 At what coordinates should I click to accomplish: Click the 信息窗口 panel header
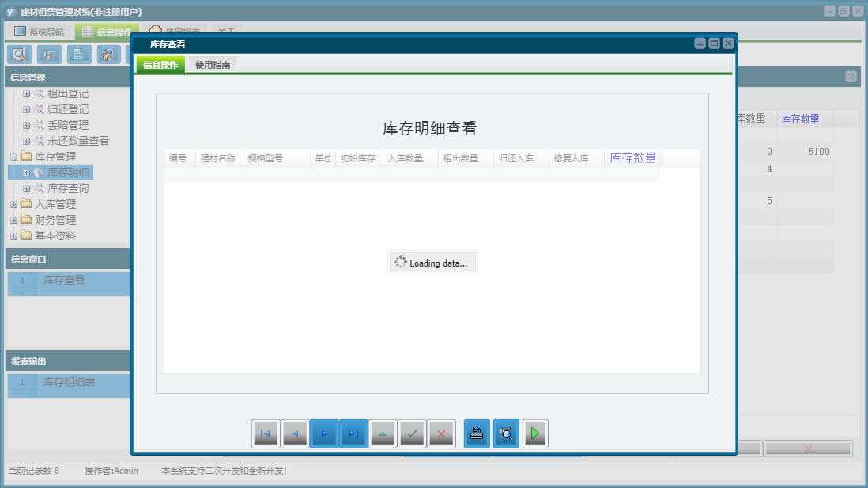(67, 259)
